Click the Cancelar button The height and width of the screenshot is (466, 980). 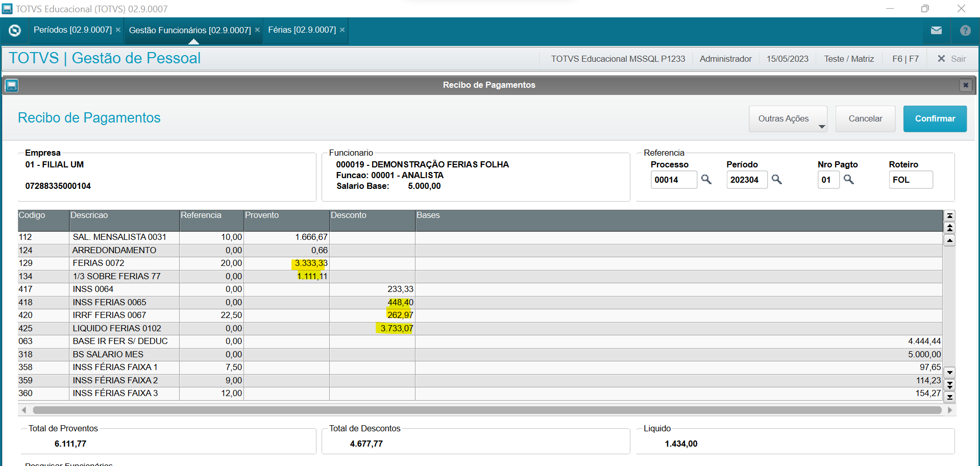pos(865,119)
